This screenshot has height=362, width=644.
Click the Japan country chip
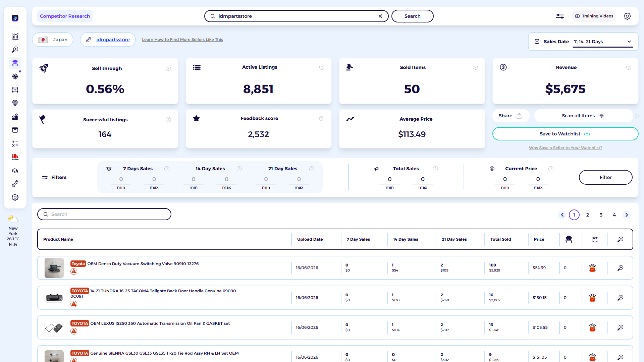click(53, 40)
